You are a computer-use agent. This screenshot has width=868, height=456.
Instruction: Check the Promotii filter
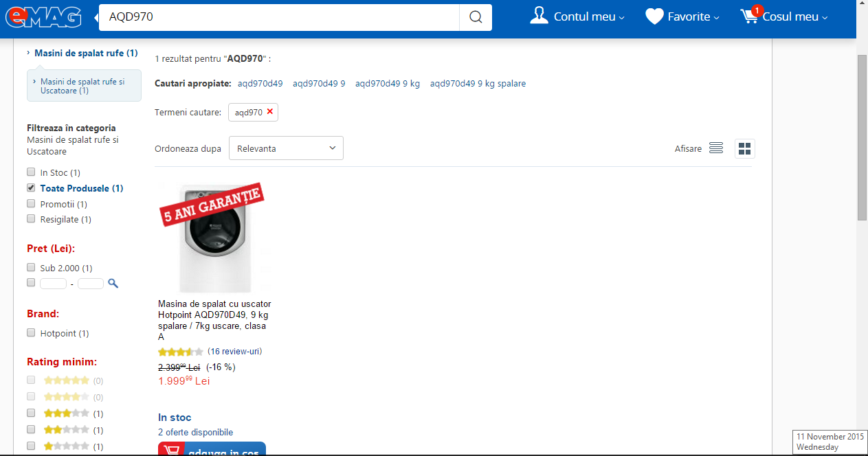tap(31, 203)
